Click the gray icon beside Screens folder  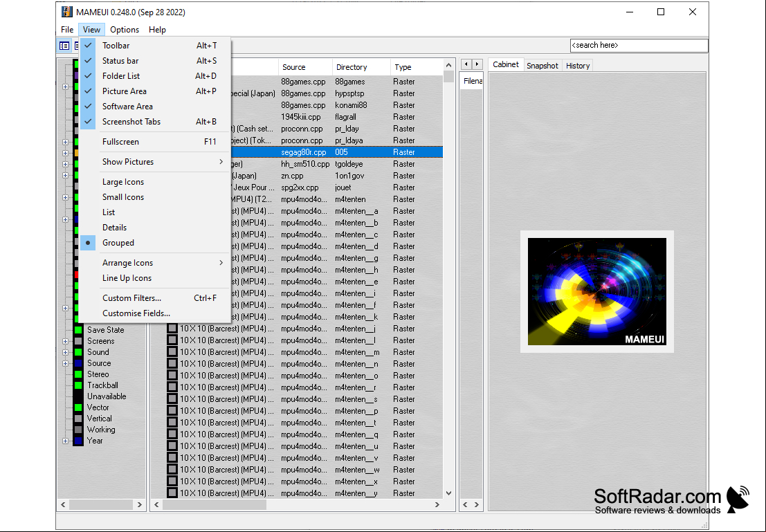78,341
